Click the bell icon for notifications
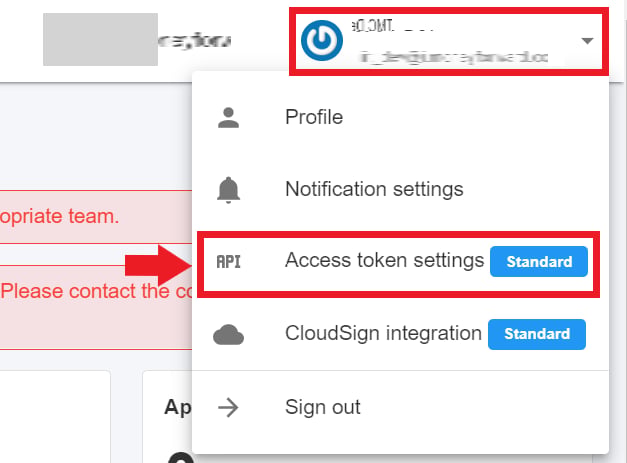The width and height of the screenshot is (627, 463). (228, 190)
